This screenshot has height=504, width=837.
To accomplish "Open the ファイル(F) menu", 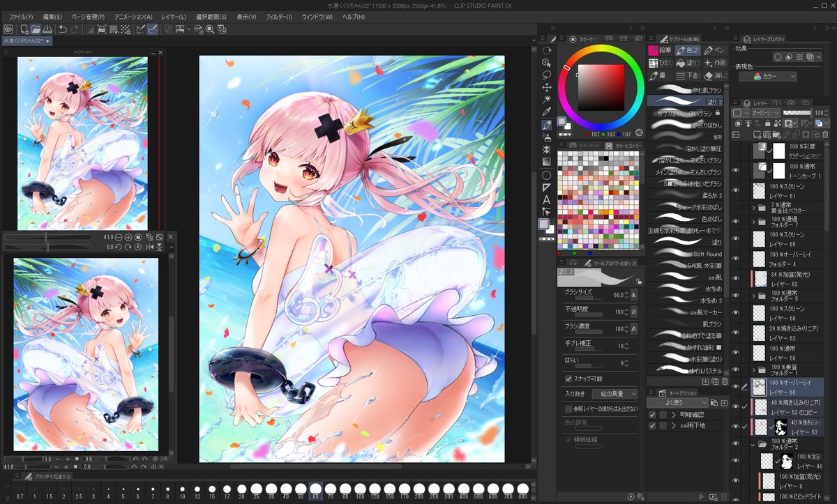I will (x=22, y=17).
